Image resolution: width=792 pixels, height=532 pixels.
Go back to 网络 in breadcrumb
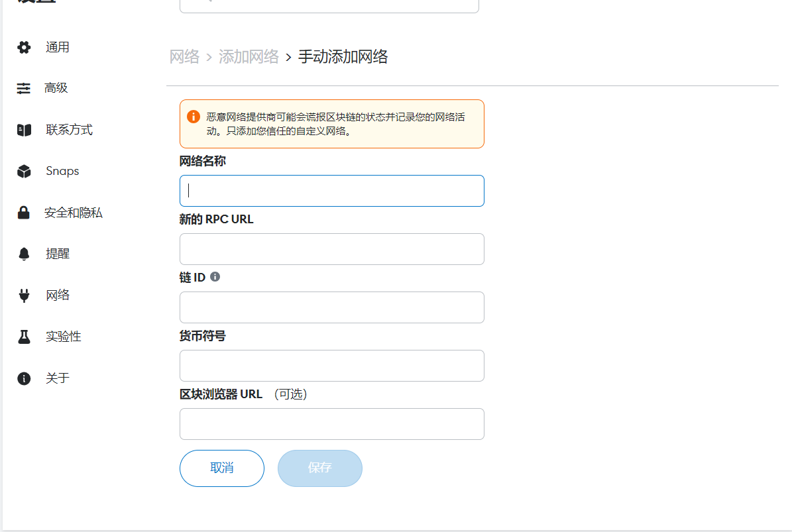(x=184, y=57)
